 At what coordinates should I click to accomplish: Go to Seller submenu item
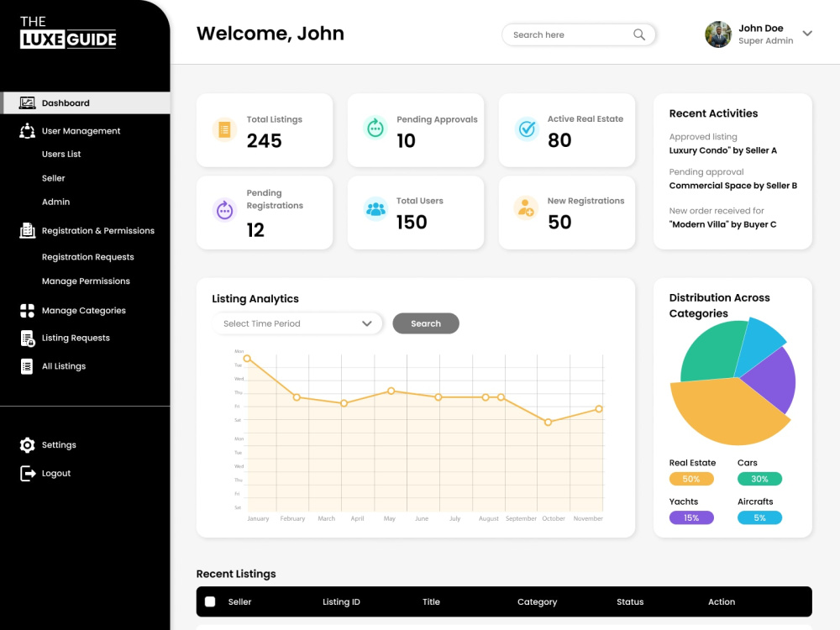click(53, 178)
